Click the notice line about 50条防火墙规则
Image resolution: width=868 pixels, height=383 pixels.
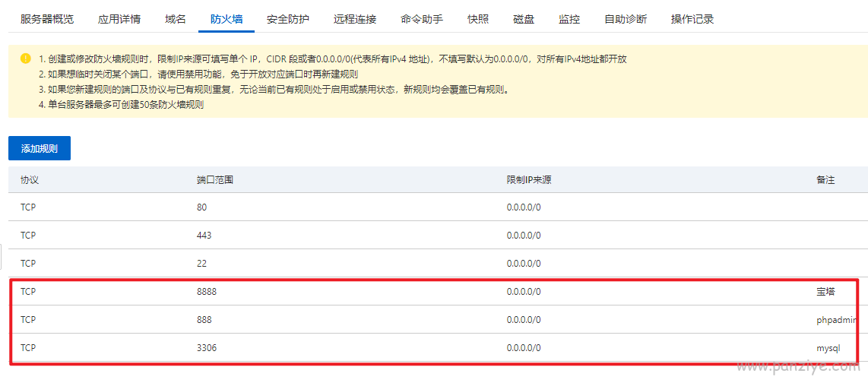click(122, 105)
